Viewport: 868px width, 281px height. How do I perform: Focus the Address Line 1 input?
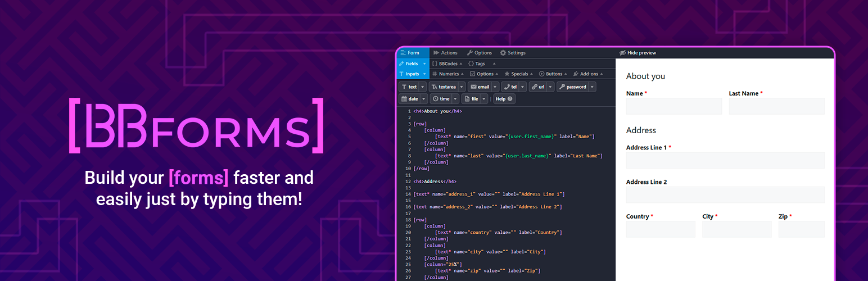tap(725, 160)
